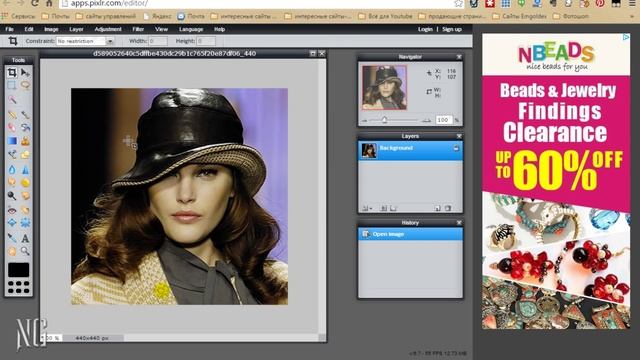Select the Hand pan tool
Screen dimensions: 640x360
pyautogui.click(x=12, y=251)
